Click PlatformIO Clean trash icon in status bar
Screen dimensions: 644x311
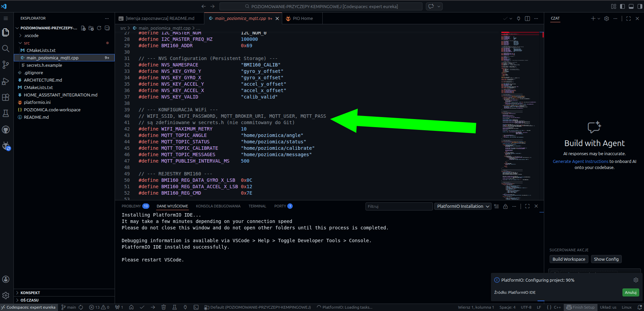(164, 307)
